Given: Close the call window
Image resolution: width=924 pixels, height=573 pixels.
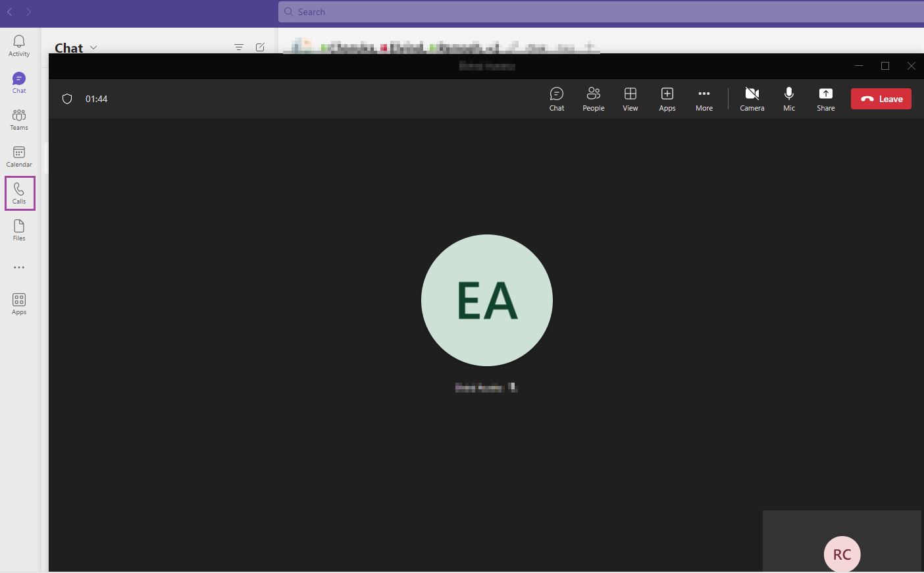Looking at the screenshot, I should (x=911, y=66).
